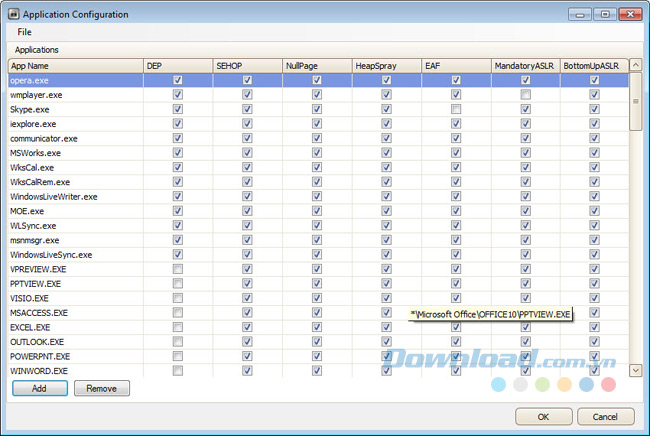Select the OUTLOOK.EXE row
650x436 pixels.
click(318, 342)
